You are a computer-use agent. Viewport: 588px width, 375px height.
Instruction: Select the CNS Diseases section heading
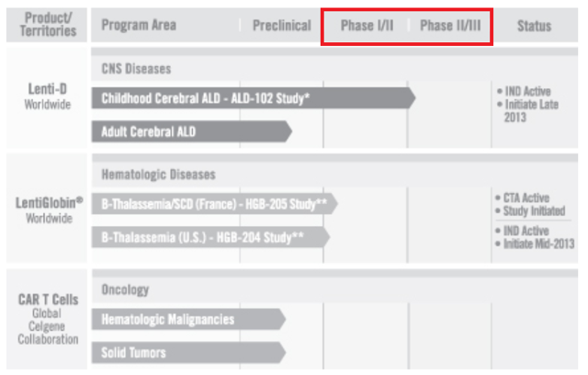point(136,69)
